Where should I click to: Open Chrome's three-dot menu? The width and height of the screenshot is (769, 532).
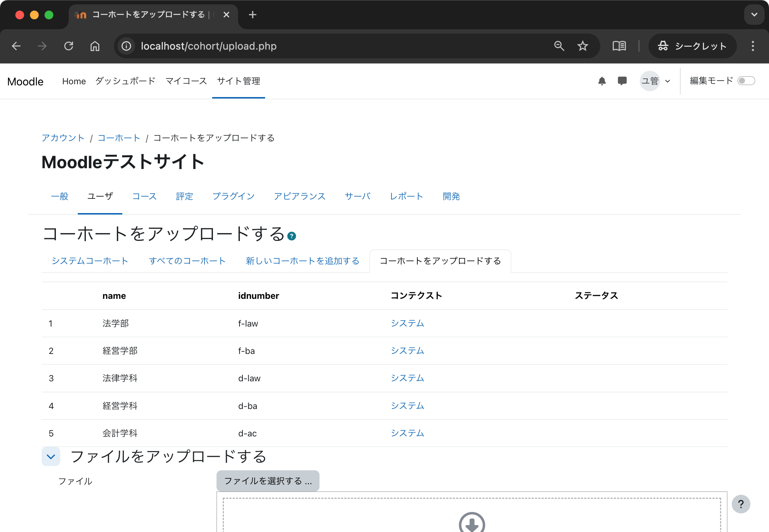pyautogui.click(x=752, y=46)
